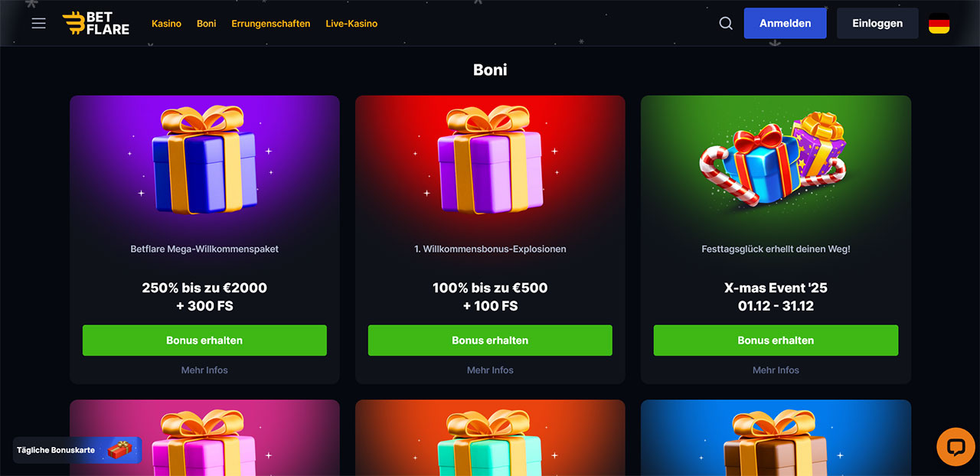This screenshot has height=476, width=980.
Task: Open the Errungenschaften page
Action: click(271, 24)
